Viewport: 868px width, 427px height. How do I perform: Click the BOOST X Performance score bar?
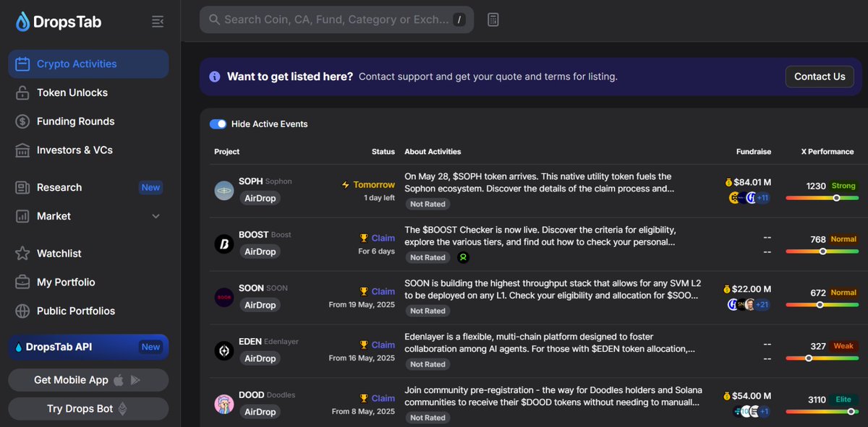coord(822,251)
